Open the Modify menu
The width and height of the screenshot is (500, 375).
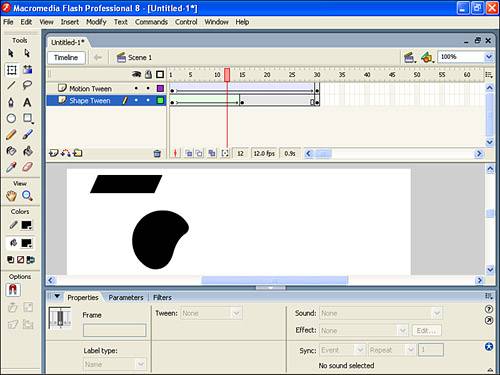point(96,22)
